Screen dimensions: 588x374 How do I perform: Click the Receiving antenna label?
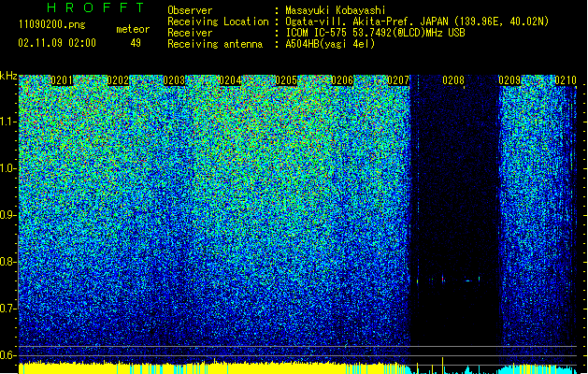coord(215,44)
